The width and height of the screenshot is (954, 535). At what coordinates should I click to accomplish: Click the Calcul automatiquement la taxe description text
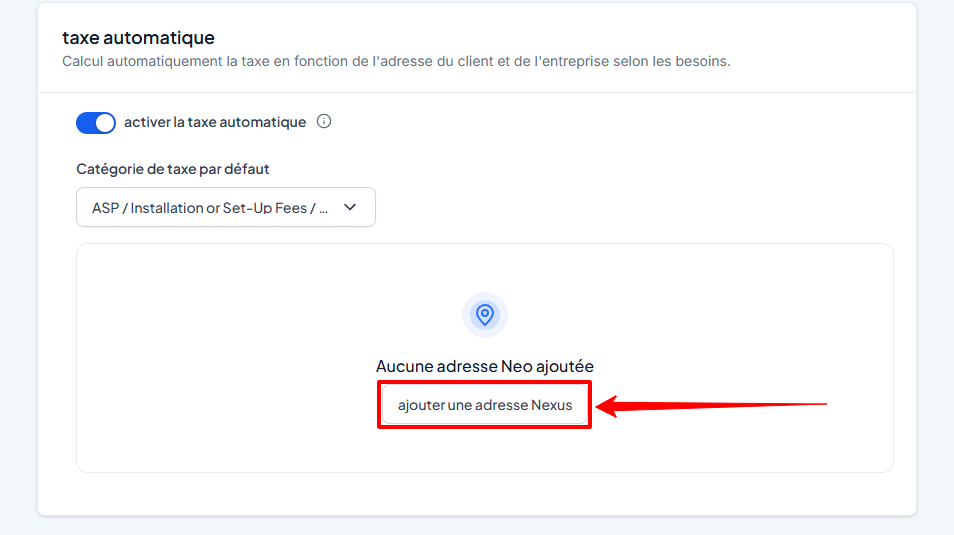396,61
